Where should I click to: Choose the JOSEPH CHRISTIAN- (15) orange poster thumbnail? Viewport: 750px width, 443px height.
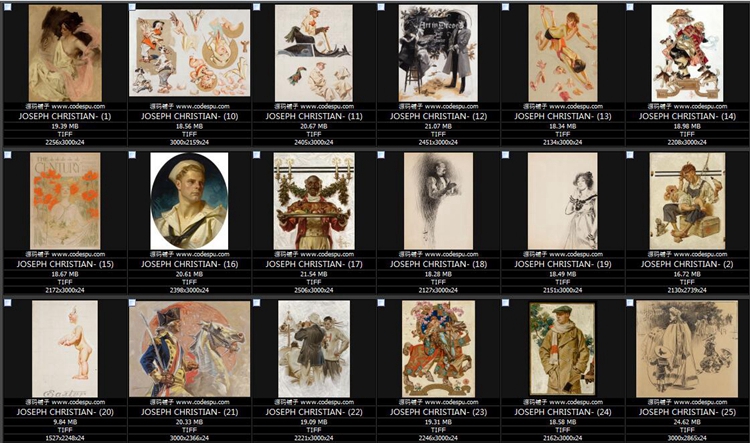(63, 200)
